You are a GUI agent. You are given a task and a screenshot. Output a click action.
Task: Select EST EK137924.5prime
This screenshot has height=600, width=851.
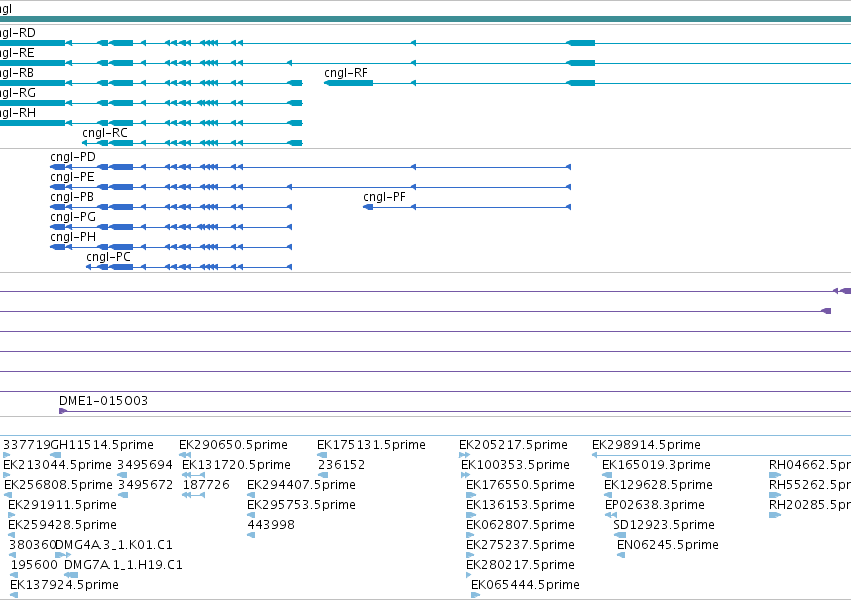tap(64, 585)
